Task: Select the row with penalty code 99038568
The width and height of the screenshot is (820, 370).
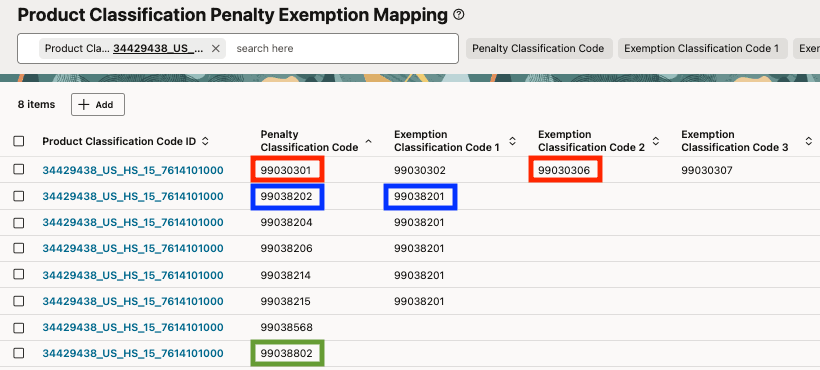Action: coord(19,328)
